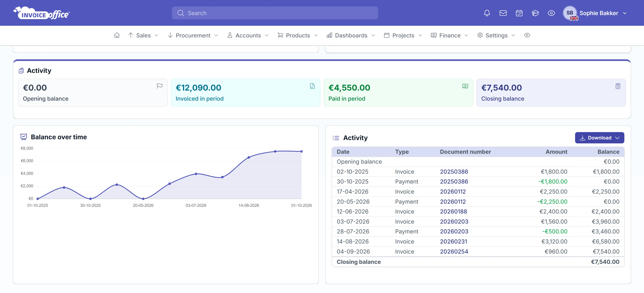Expand the Finance menu chevron
This screenshot has width=644, height=293.
466,35
